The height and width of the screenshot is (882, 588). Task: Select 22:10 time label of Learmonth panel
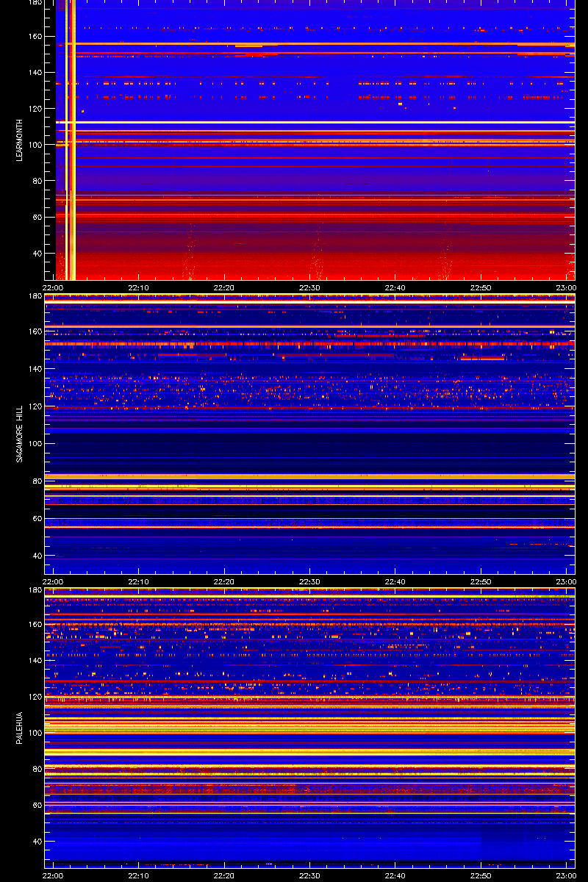point(139,287)
